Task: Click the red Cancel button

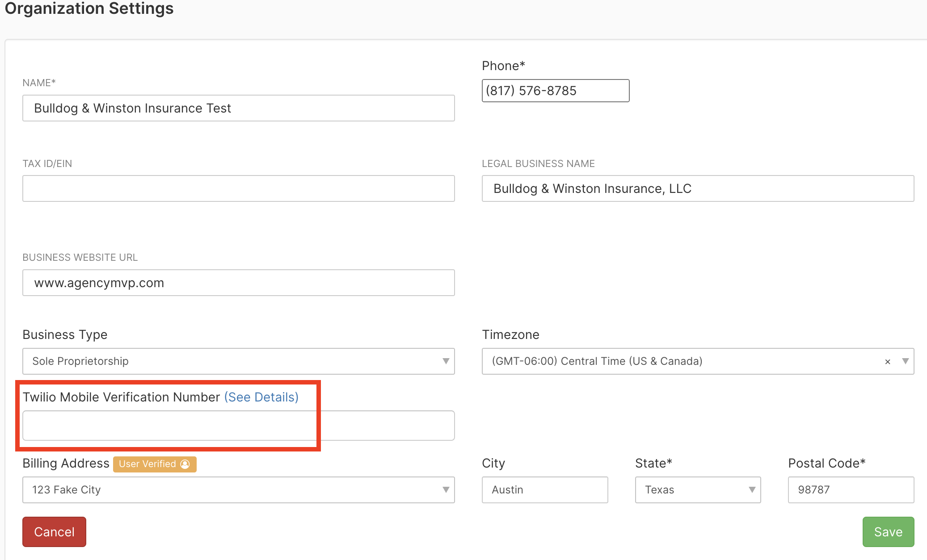Action: pos(55,532)
